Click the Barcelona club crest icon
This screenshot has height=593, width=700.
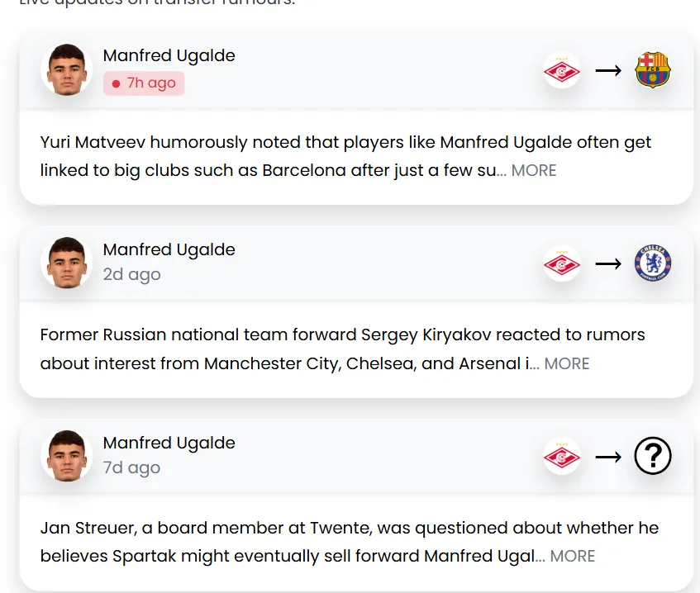[652, 71]
